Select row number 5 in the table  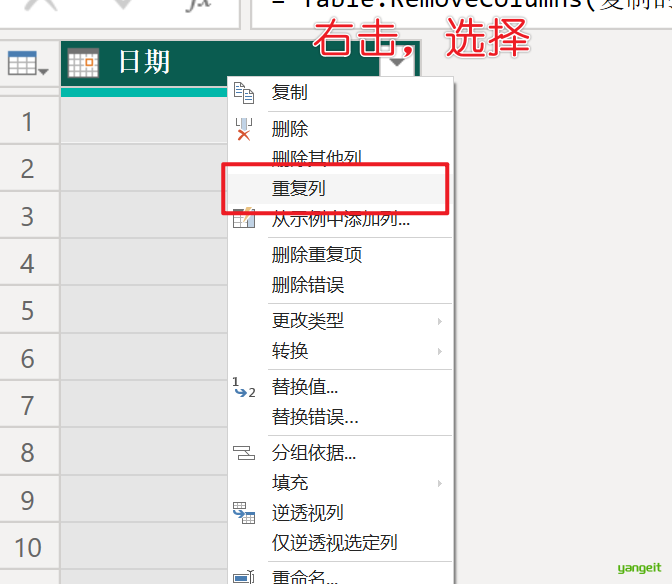(x=28, y=311)
